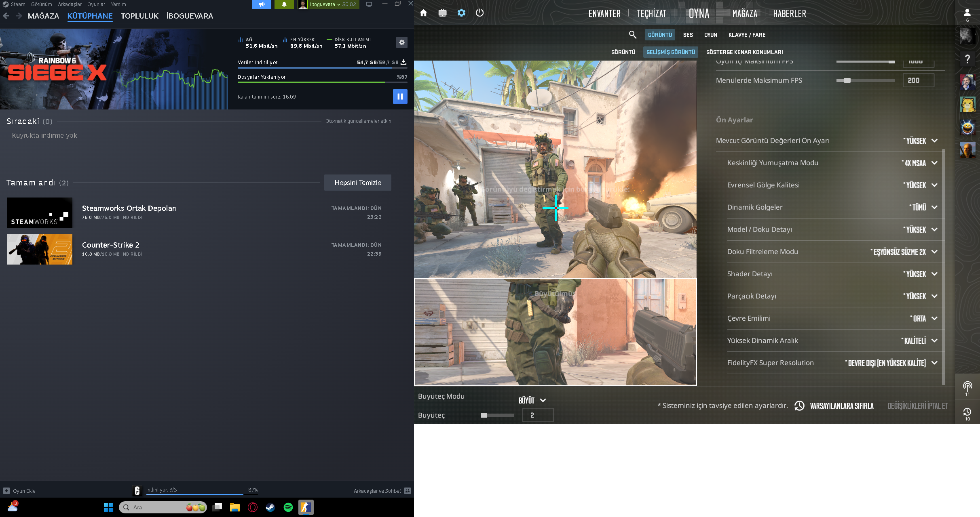Click Counter-Strike 2 taskbar icon
The image size is (980, 517).
click(x=306, y=507)
